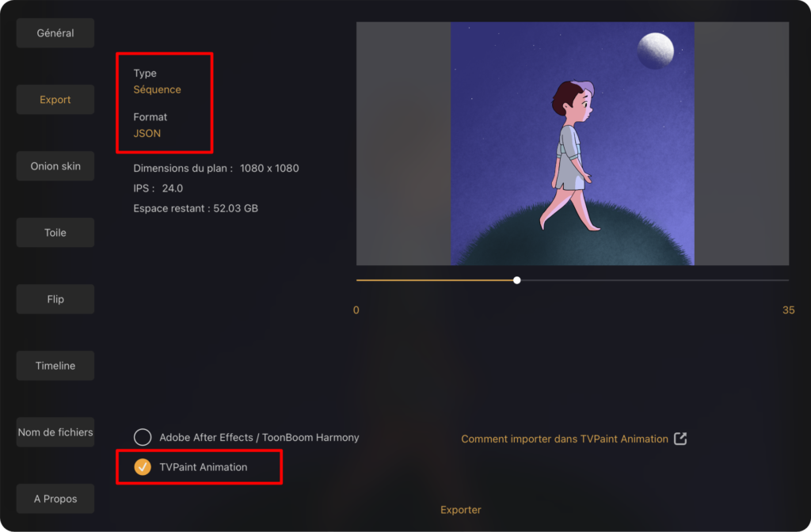Image resolution: width=811 pixels, height=532 pixels.
Task: Click the end frame value 35
Action: pos(788,310)
